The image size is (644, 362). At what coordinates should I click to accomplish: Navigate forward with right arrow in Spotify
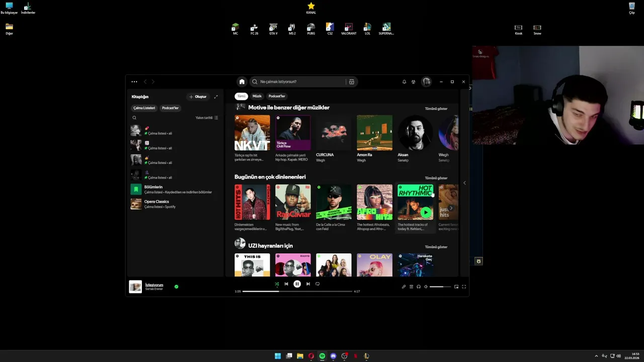tap(153, 81)
